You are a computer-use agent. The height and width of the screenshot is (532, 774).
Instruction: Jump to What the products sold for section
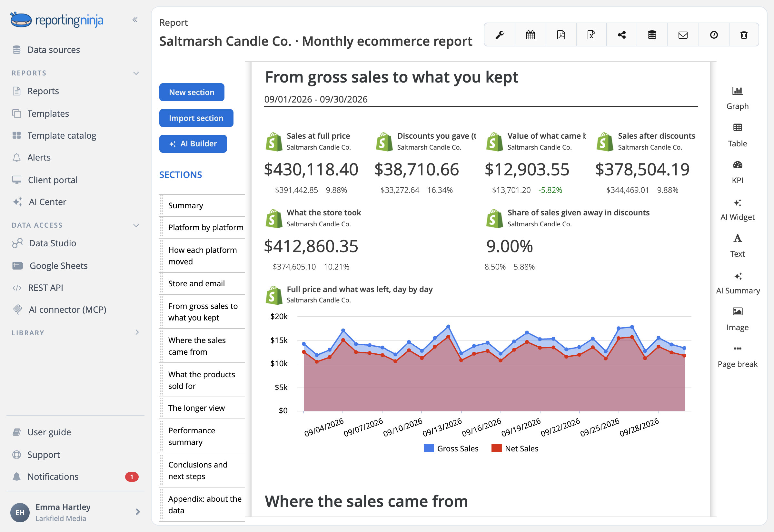pos(203,380)
